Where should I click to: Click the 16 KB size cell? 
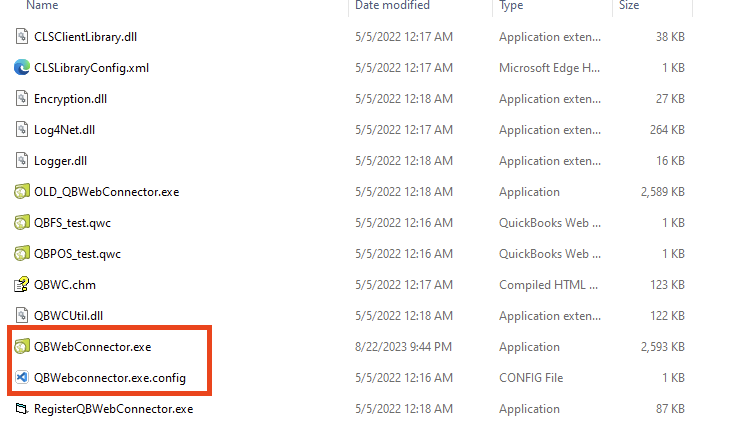[670, 161]
